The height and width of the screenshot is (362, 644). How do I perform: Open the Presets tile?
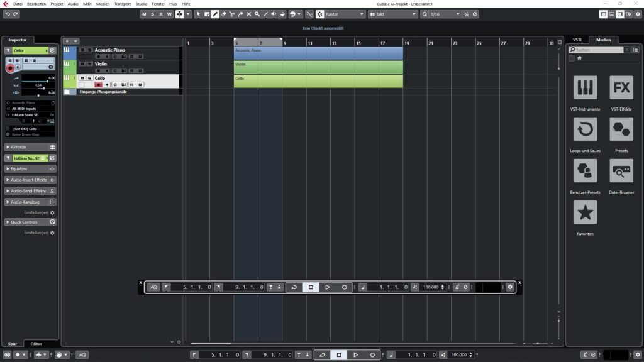pos(621,129)
